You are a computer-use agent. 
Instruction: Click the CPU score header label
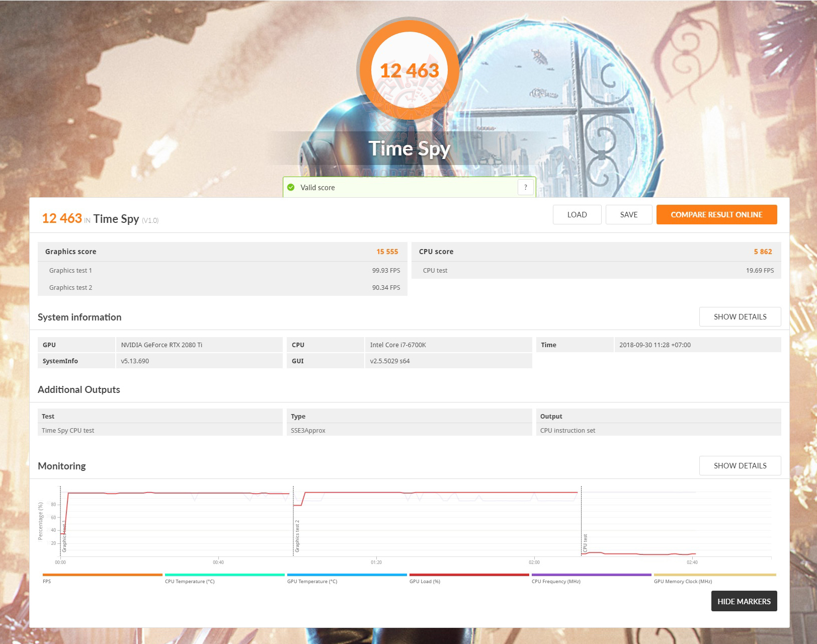click(436, 252)
